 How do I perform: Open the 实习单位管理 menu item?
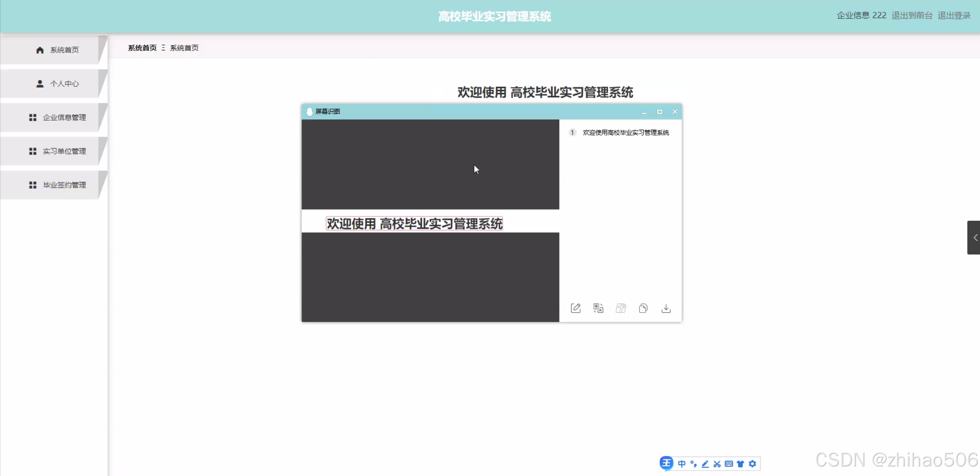coord(65,151)
